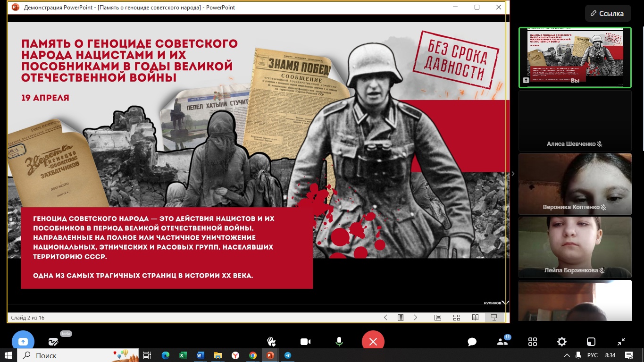Show hidden system tray icons
This screenshot has width=644, height=362.
click(x=567, y=355)
